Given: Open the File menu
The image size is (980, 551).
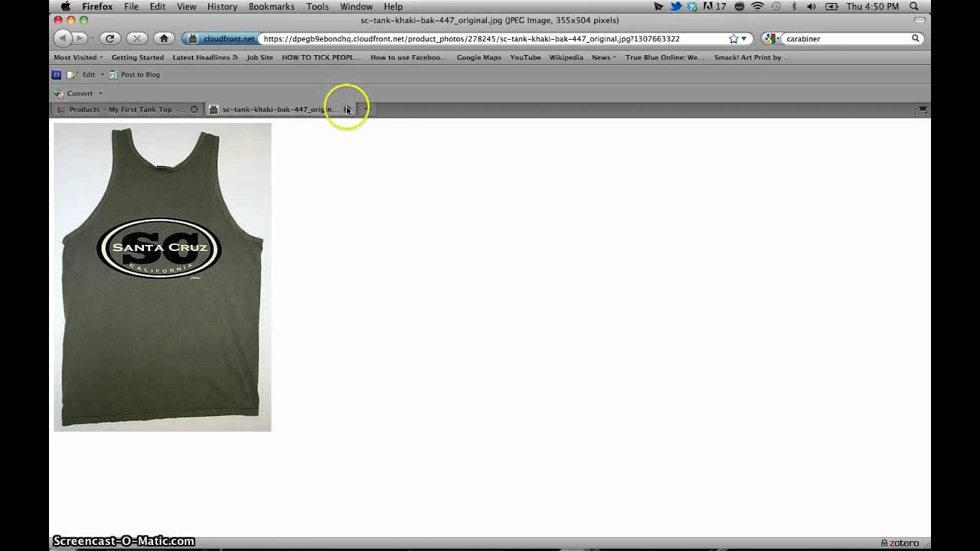Looking at the screenshot, I should coord(131,6).
